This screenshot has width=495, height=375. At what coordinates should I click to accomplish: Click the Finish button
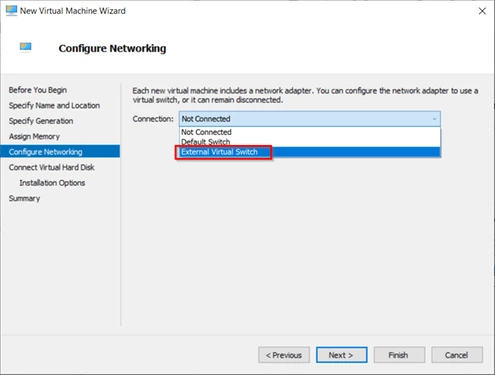pos(399,355)
